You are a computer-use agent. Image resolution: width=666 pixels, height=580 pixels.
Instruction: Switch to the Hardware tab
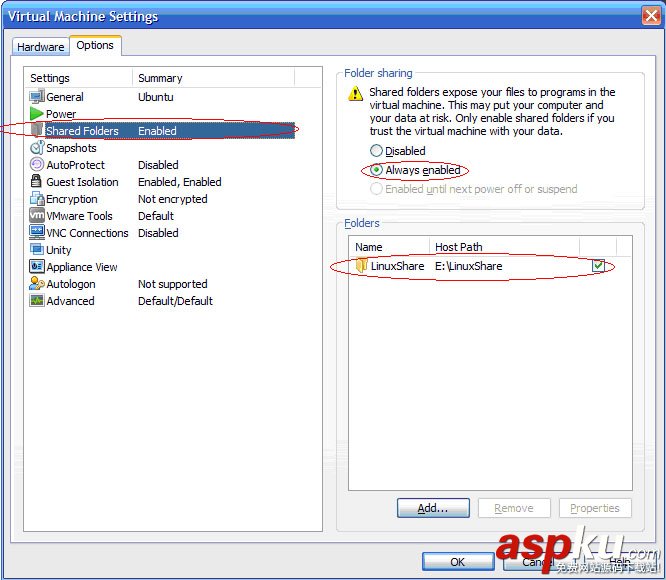point(41,47)
